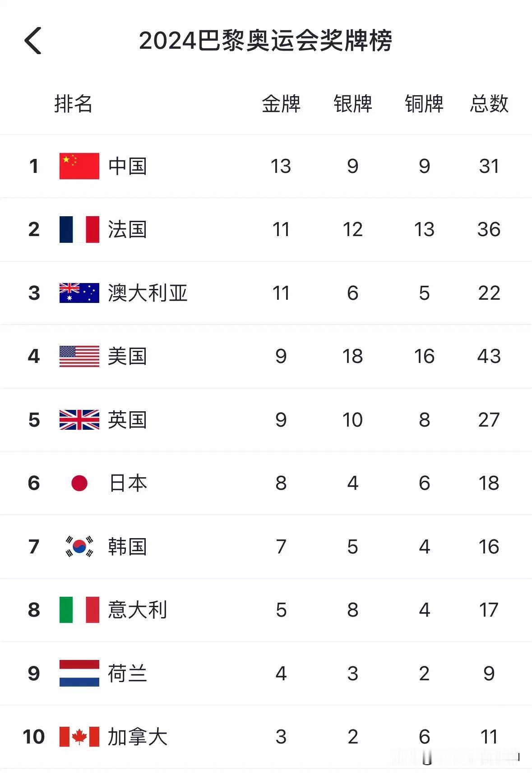Tap the back arrow icon
The width and height of the screenshot is (532, 776).
pyautogui.click(x=33, y=41)
